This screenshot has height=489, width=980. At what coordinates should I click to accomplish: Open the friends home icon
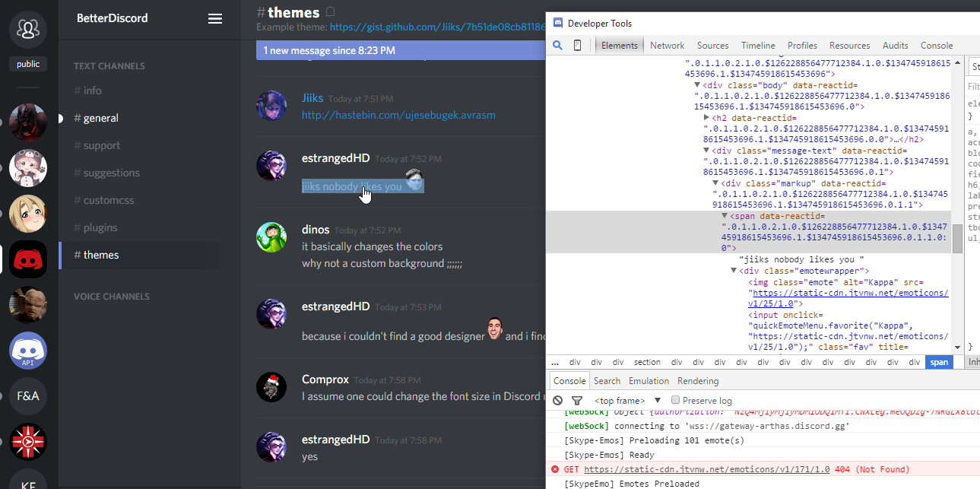[x=28, y=29]
